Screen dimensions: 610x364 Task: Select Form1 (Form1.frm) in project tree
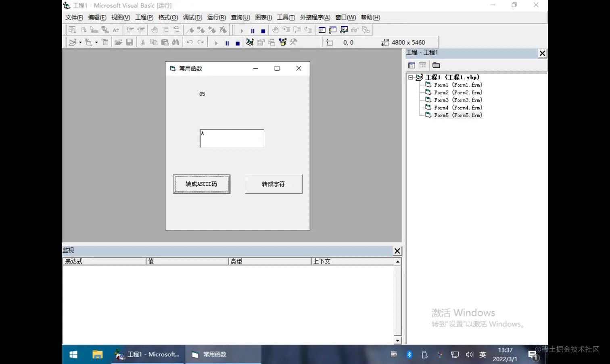coord(458,85)
